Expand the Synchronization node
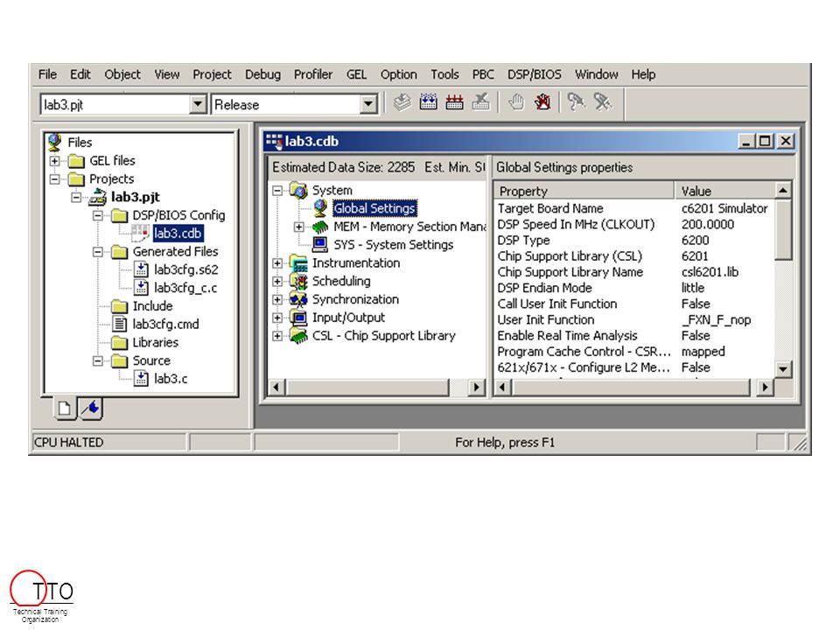 click(277, 300)
